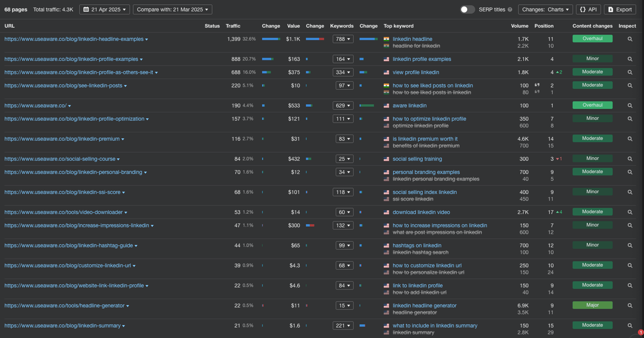This screenshot has width=644, height=338.
Task: Open URL menu arrow for social-selling-course
Action: pyautogui.click(x=118, y=160)
